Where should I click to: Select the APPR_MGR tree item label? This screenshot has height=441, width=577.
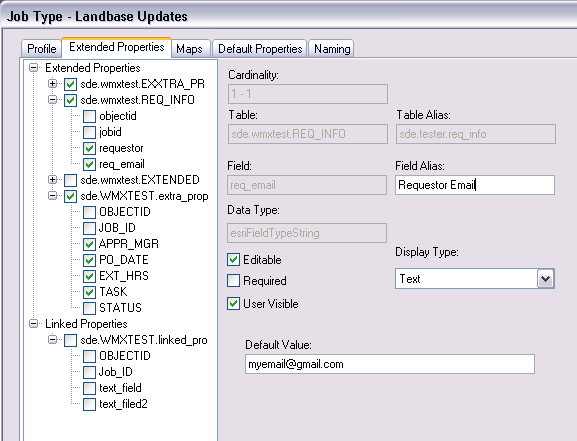pos(129,244)
